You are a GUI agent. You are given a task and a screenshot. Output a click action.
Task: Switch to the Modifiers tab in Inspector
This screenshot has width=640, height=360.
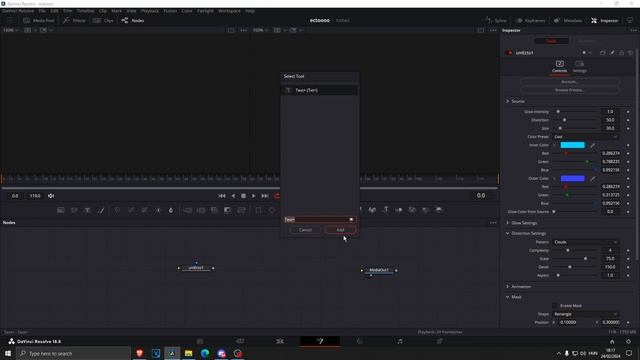click(x=587, y=41)
